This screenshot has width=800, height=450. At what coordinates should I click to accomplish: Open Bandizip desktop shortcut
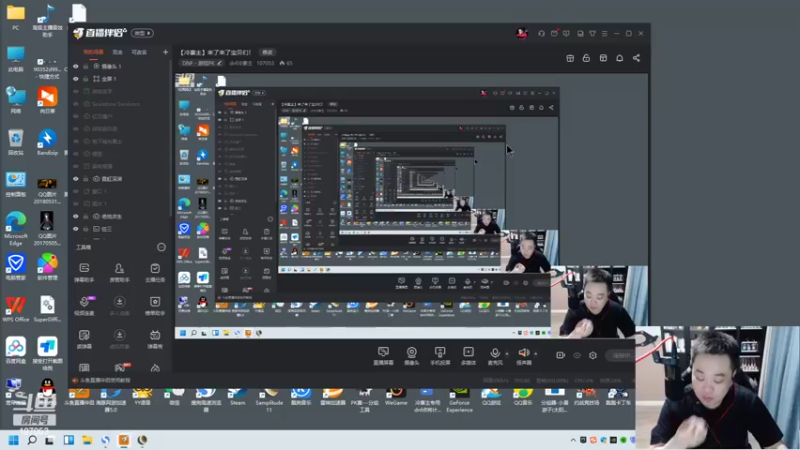pos(47,142)
